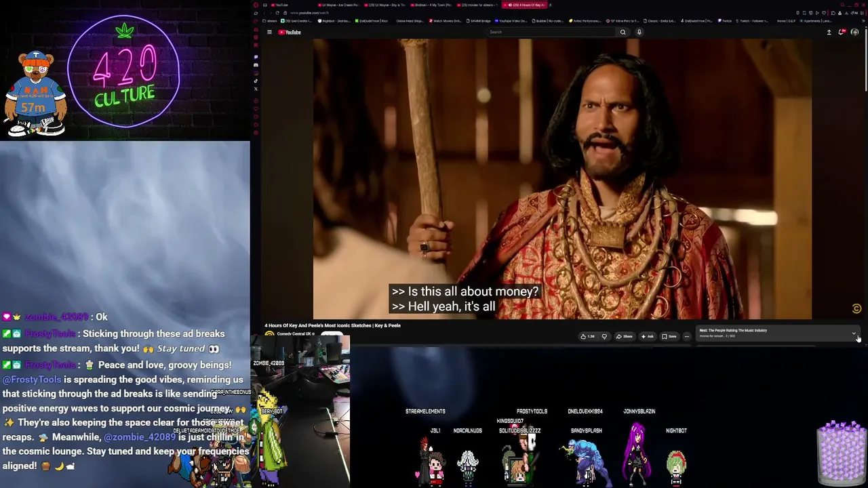Dislike the Key & Peele video
The height and width of the screenshot is (488, 868).
pyautogui.click(x=604, y=336)
